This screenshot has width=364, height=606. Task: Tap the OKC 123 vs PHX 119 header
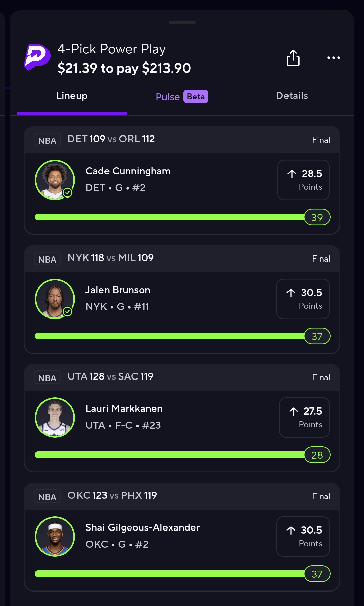pyautogui.click(x=112, y=495)
